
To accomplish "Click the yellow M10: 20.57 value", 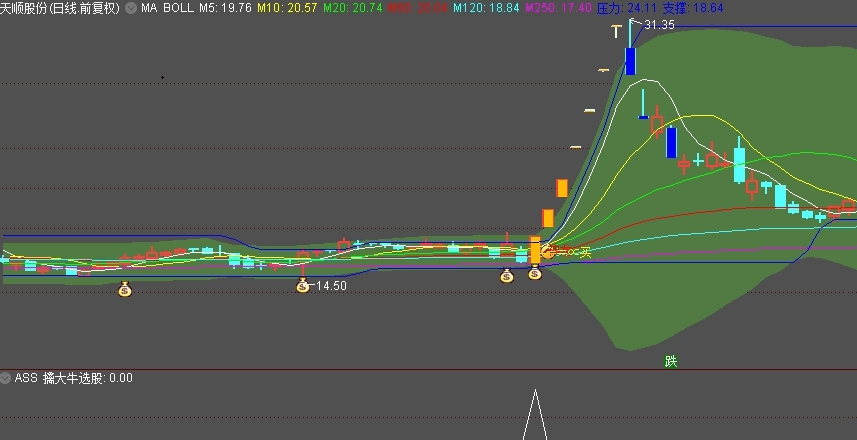I will pyautogui.click(x=287, y=8).
